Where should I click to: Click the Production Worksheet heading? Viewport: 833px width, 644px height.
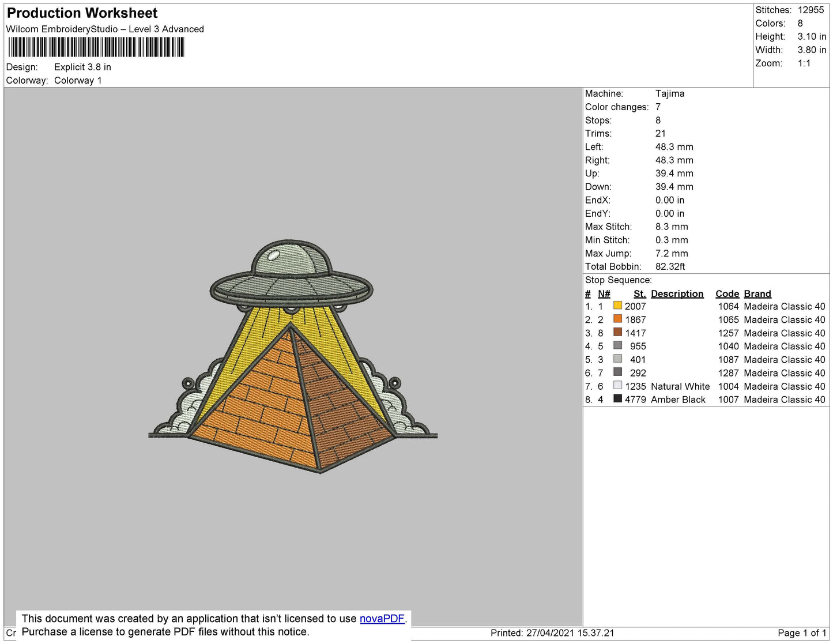[x=82, y=13]
